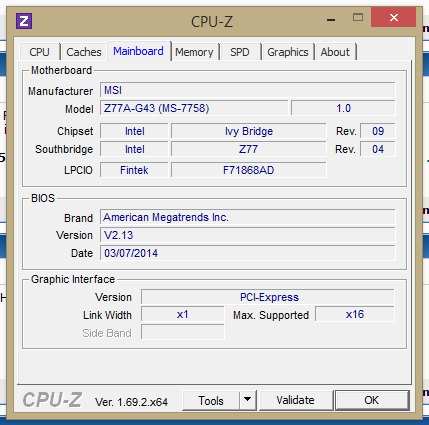Minimize the CPU-Z window
Screen dimensions: 429x425
click(331, 19)
